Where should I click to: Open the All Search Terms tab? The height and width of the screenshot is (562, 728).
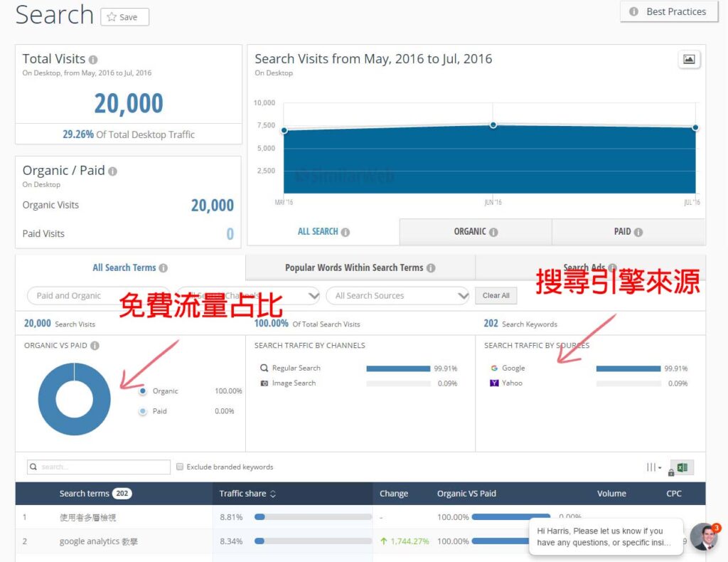click(x=130, y=268)
